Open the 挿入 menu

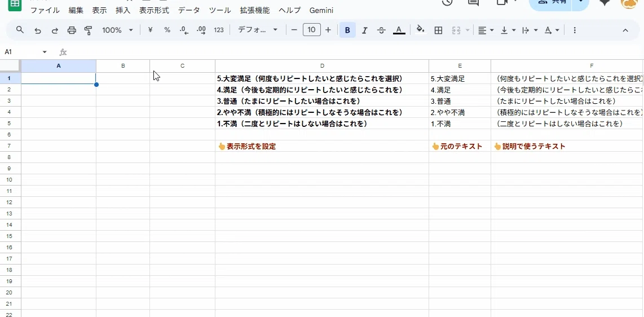click(x=123, y=10)
